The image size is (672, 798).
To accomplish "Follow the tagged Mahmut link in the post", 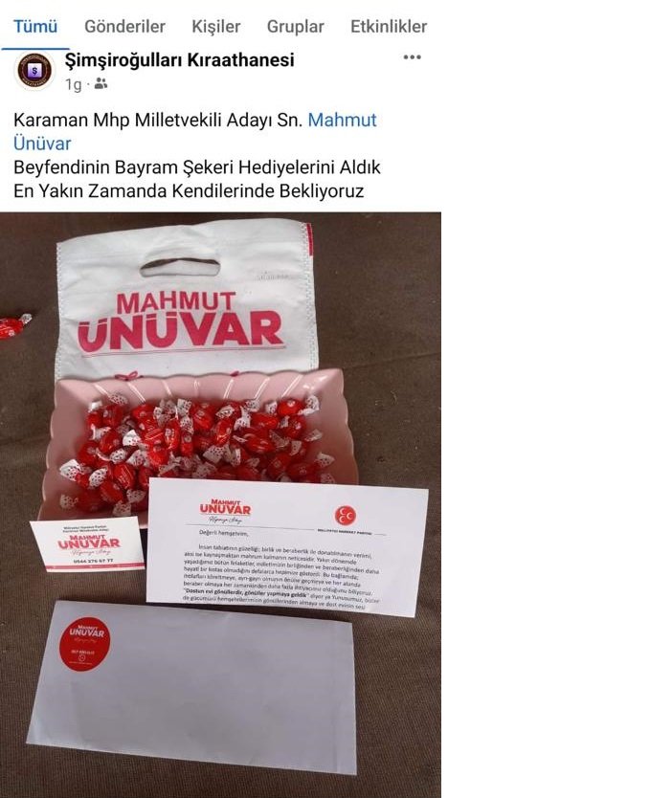I will 342,120.
